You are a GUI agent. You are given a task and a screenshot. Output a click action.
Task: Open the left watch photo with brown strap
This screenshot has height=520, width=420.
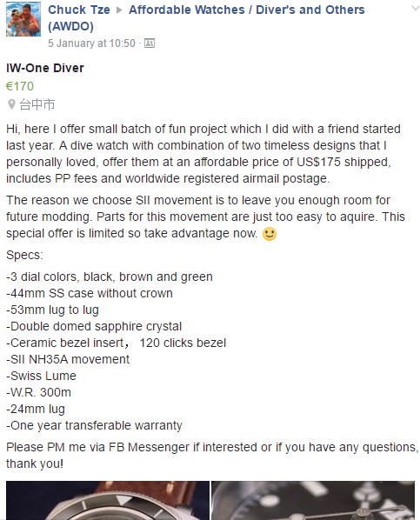(x=108, y=500)
